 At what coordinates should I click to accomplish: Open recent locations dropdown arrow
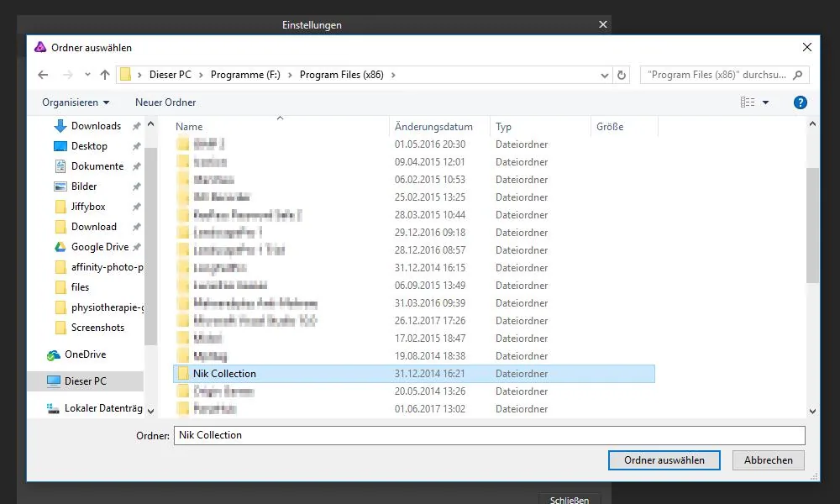point(87,75)
